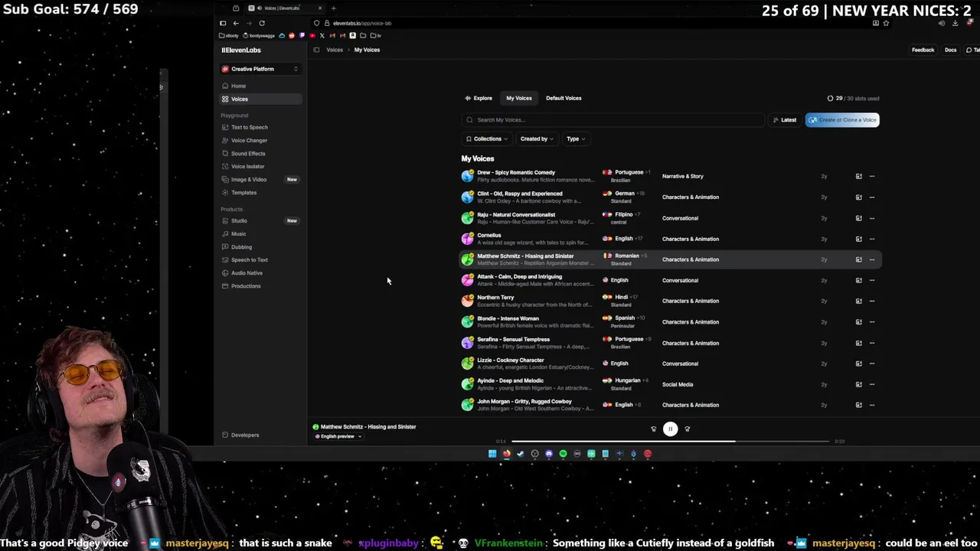This screenshot has height=551, width=980.
Task: Click the Feedback button
Action: 923,50
